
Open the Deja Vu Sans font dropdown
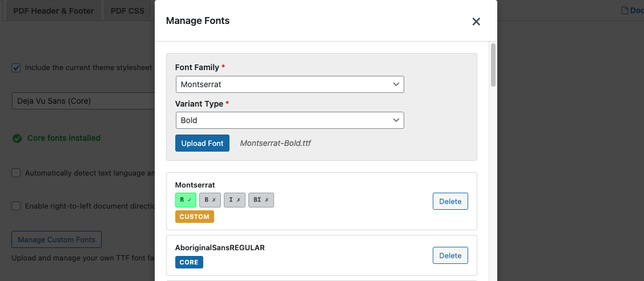pos(83,101)
